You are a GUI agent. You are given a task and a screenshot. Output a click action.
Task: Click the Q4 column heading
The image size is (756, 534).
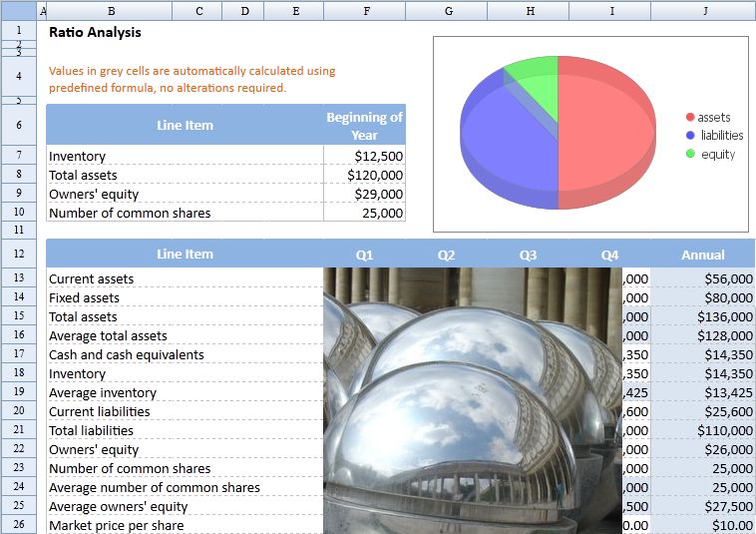[x=610, y=255]
